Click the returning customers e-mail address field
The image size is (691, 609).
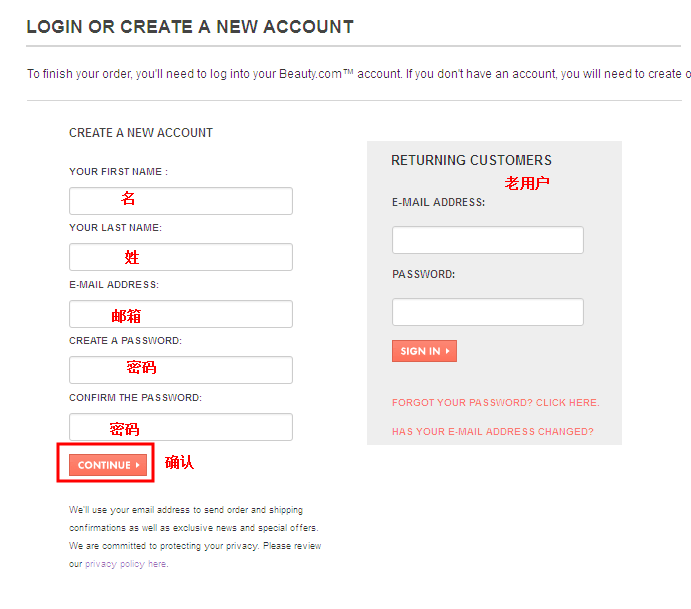[487, 240]
